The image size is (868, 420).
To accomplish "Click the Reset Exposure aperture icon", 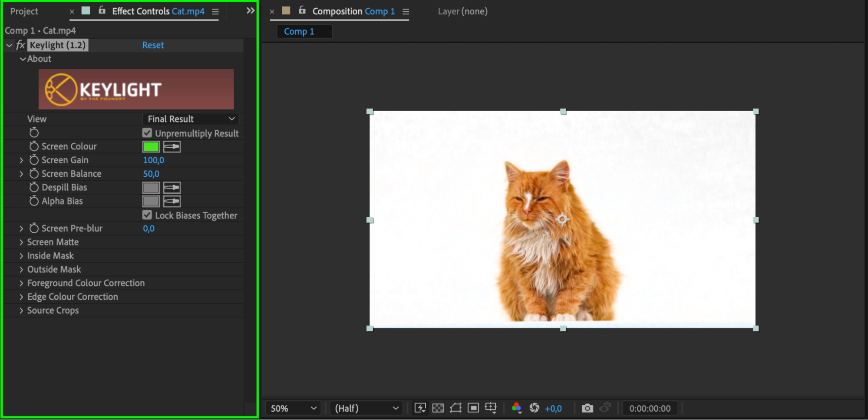I will 535,408.
